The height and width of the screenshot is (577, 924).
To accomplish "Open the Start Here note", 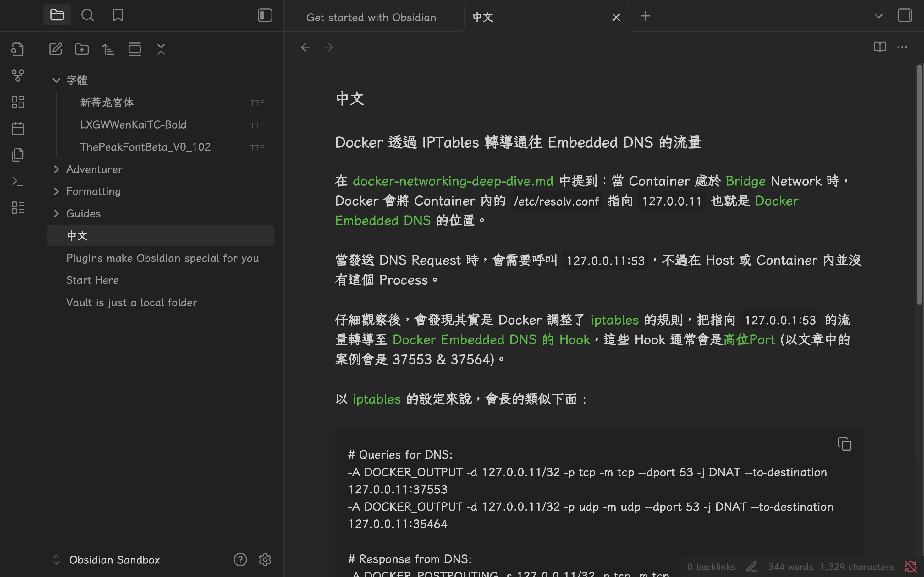I will click(x=92, y=280).
